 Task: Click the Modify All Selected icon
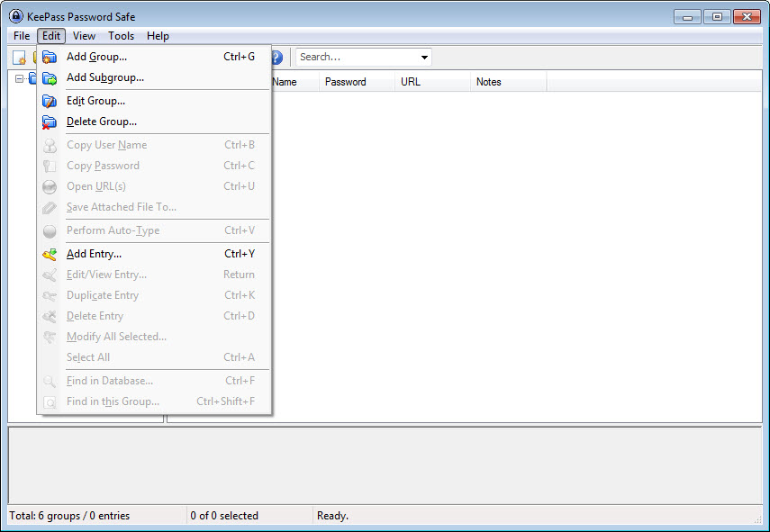pos(50,337)
